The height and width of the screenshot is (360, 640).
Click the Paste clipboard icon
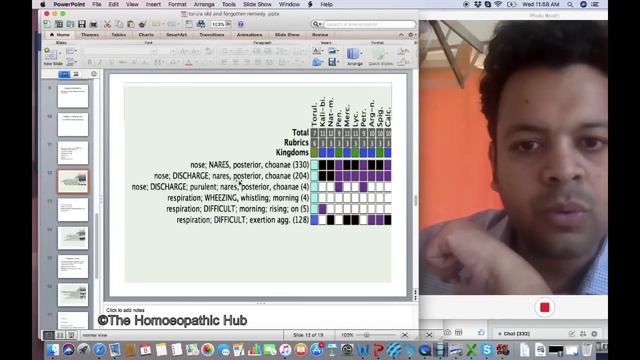click(x=131, y=24)
